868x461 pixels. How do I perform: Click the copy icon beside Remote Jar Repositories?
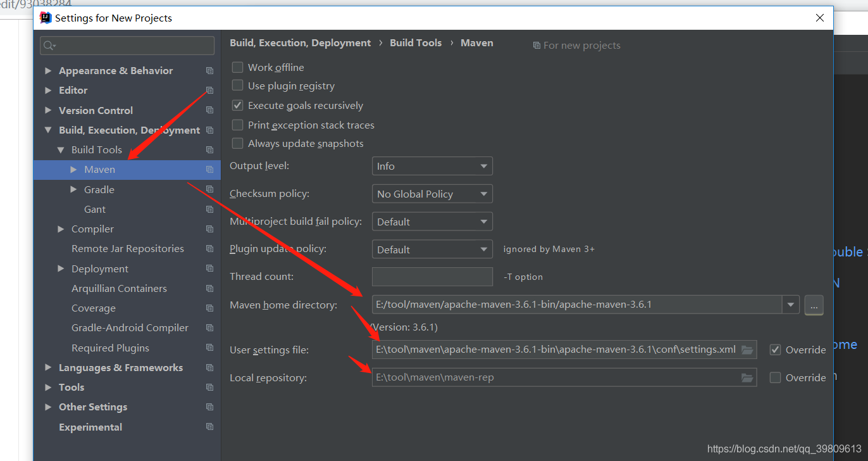209,249
